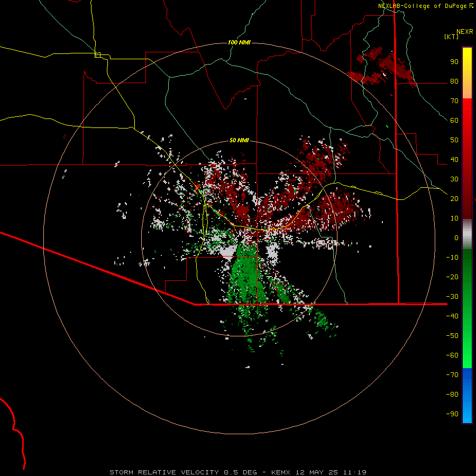Click the bright green segment near -50
This screenshot has width=476, height=476.
pos(467,336)
